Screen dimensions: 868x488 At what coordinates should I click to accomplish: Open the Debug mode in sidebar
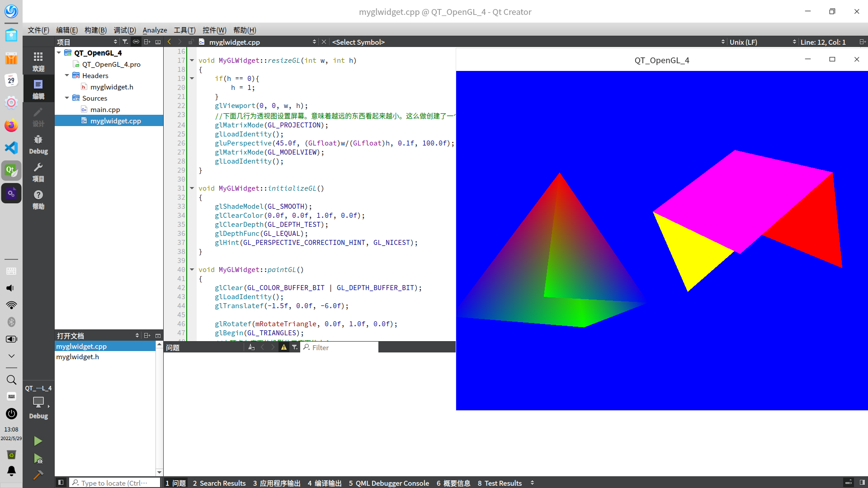pos(38,144)
